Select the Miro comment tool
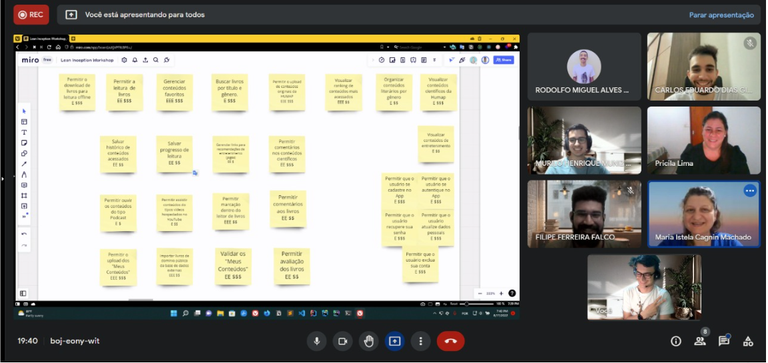This screenshot has height=363, width=768. point(24,185)
